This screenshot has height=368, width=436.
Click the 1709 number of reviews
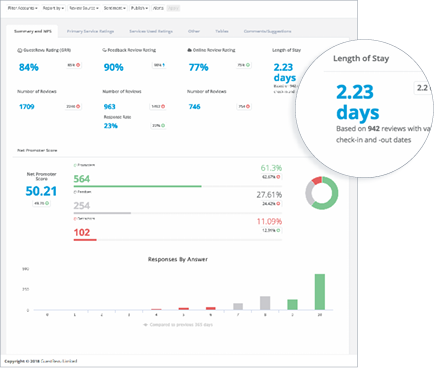point(27,107)
